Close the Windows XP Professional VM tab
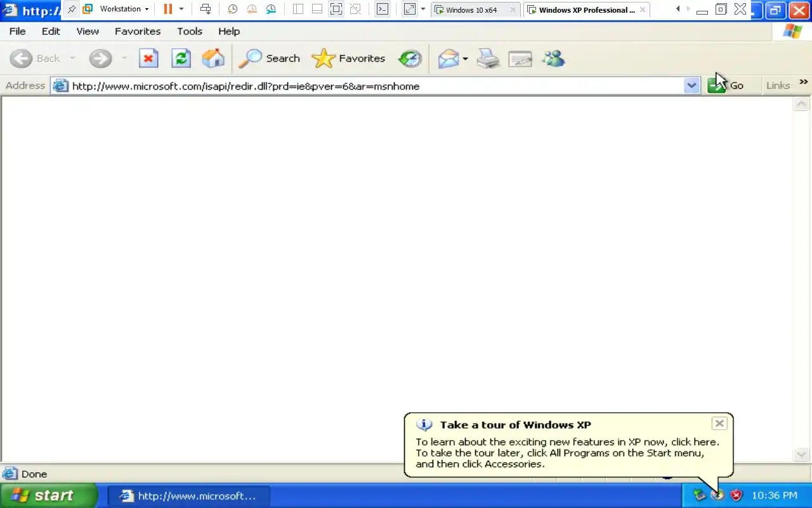 coord(643,10)
